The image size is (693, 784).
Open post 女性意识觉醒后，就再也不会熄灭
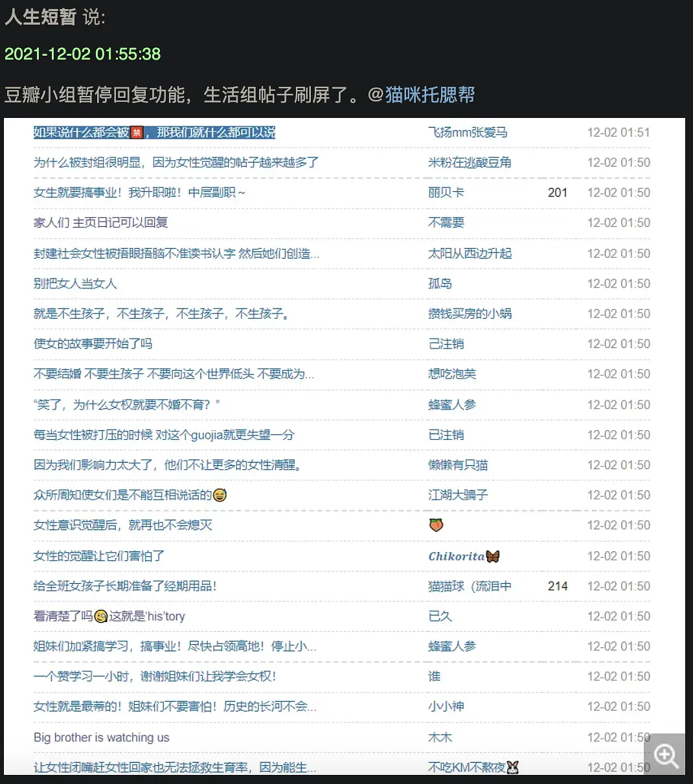coord(122,525)
